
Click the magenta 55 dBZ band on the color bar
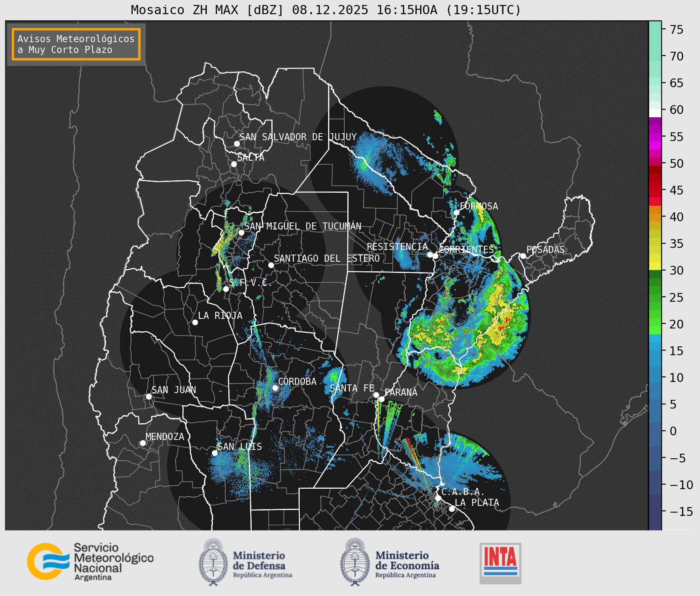click(x=655, y=137)
